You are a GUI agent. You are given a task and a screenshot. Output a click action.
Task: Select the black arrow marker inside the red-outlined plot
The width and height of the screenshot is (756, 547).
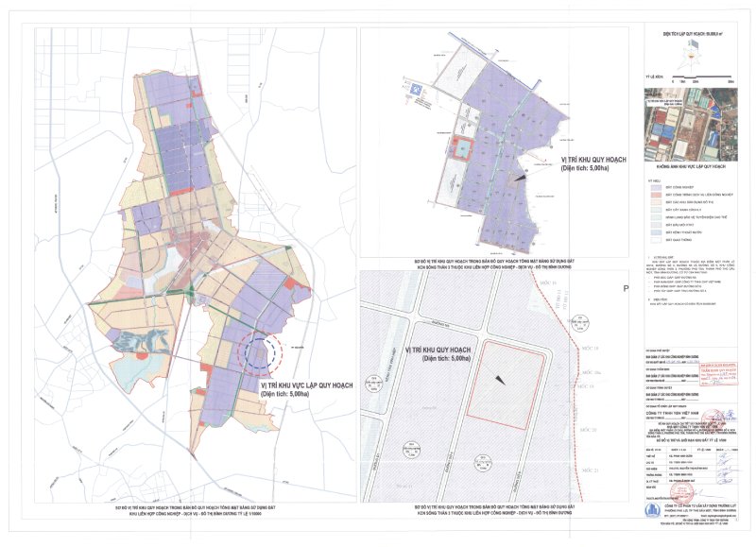[501, 380]
